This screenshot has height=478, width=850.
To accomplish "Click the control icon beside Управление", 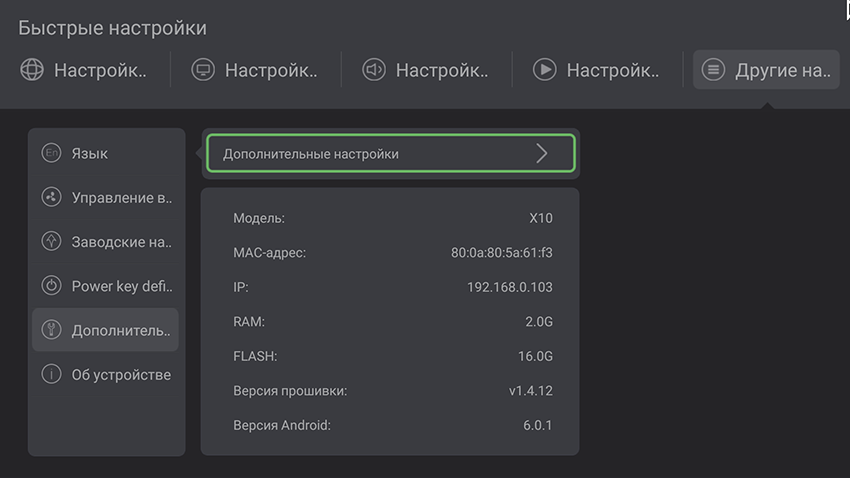I will 52,197.
